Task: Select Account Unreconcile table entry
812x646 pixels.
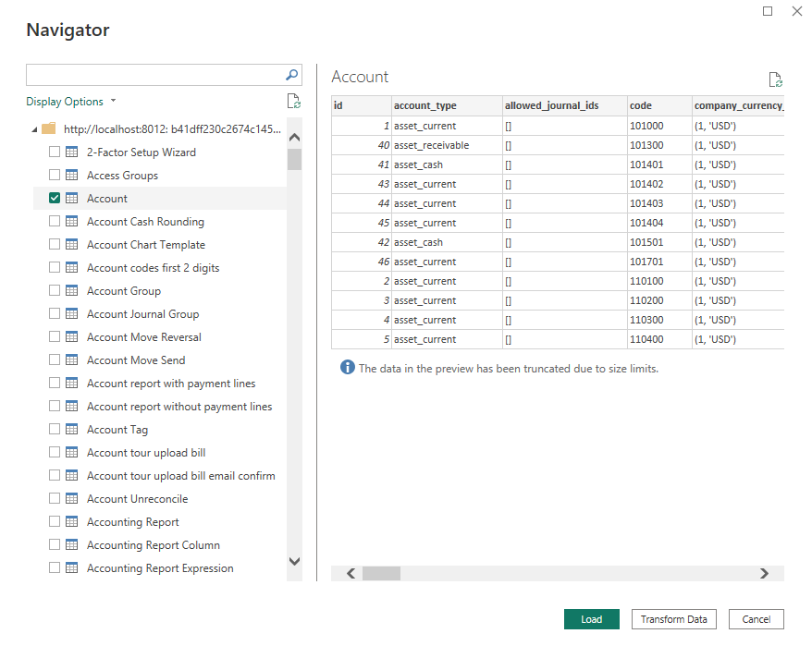Action: [137, 499]
